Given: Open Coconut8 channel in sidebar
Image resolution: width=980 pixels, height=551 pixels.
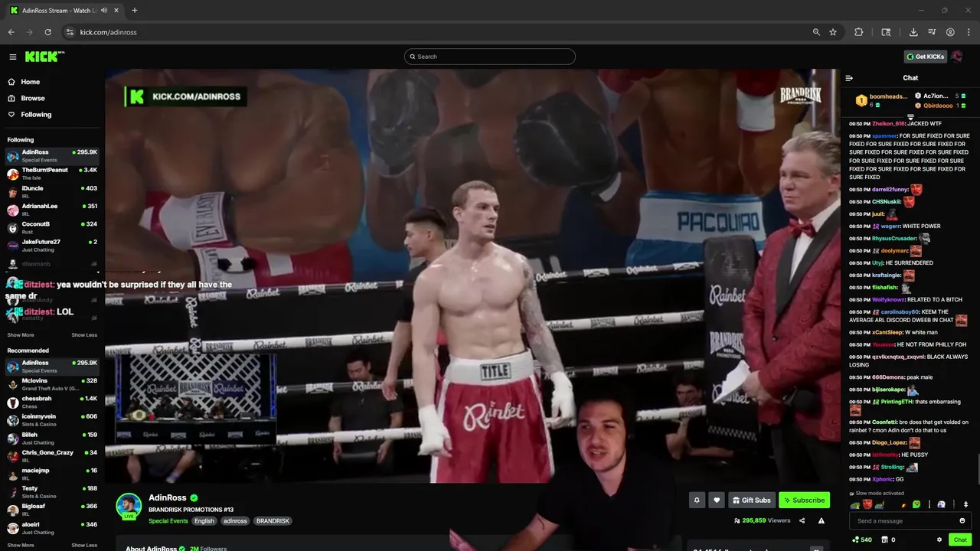Looking at the screenshot, I should point(52,227).
